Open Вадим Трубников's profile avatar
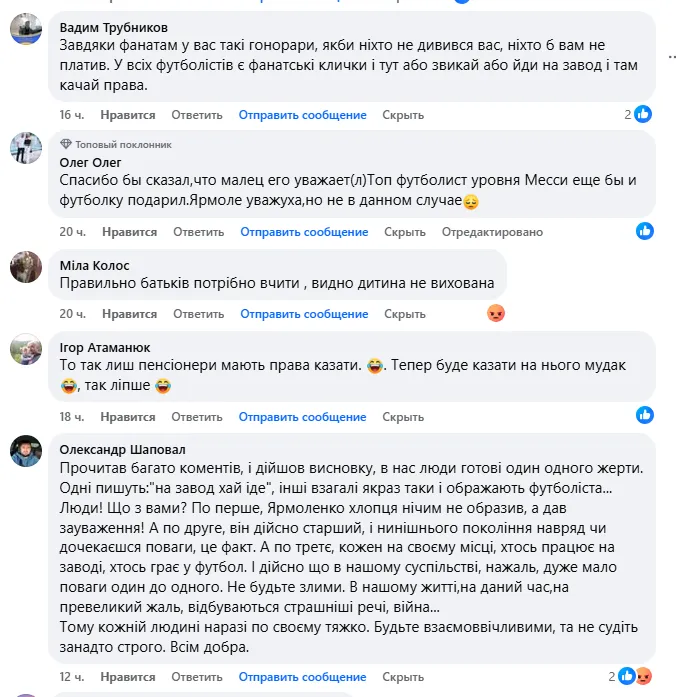The height and width of the screenshot is (697, 676). point(26,30)
